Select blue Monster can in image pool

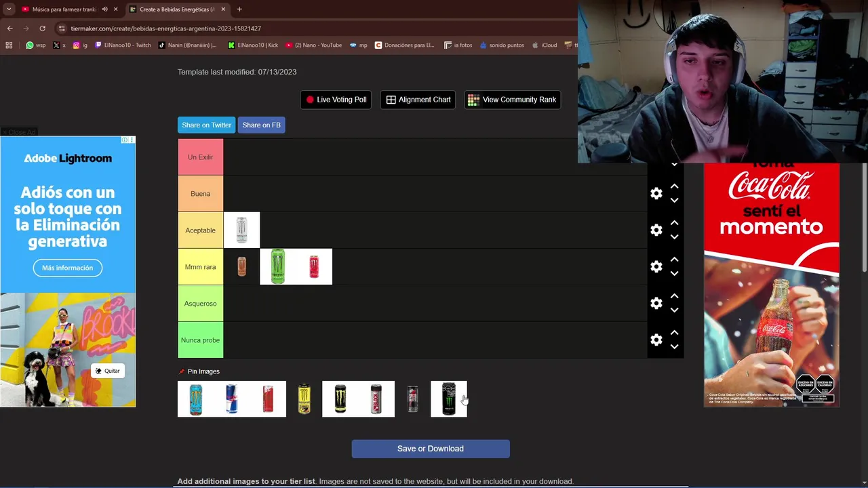pyautogui.click(x=195, y=399)
